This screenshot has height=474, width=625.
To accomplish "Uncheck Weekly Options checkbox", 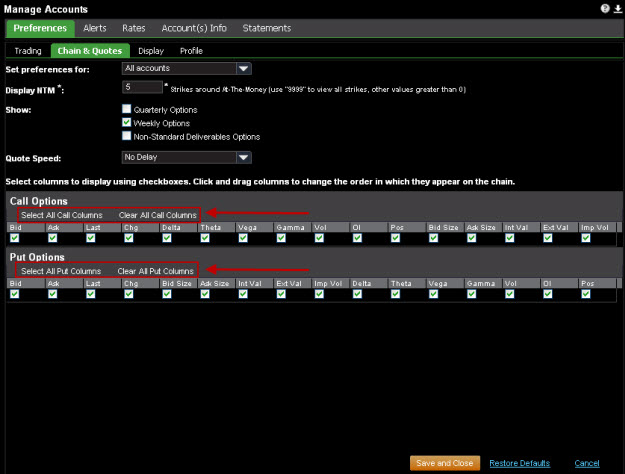I will point(127,122).
